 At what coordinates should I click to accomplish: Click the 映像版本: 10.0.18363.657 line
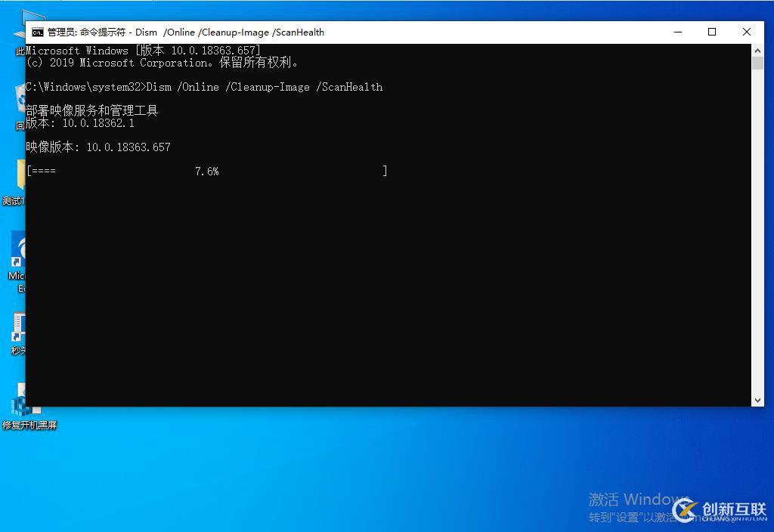point(98,147)
